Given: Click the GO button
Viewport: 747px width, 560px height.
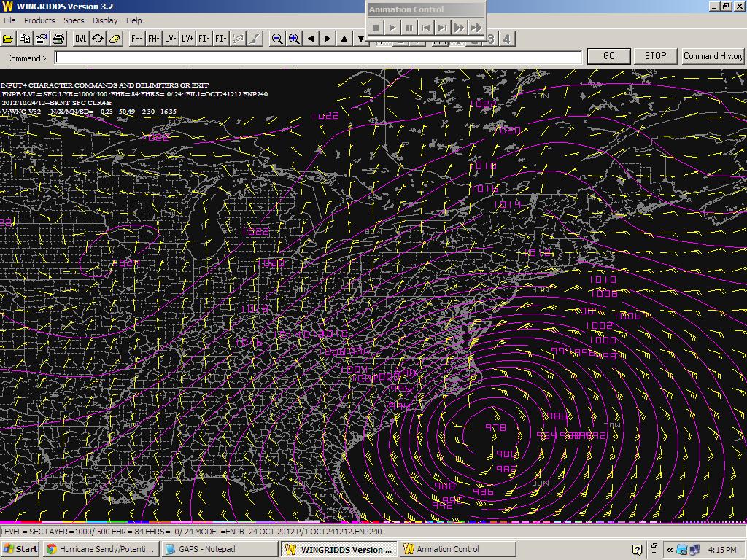Looking at the screenshot, I should (x=609, y=56).
